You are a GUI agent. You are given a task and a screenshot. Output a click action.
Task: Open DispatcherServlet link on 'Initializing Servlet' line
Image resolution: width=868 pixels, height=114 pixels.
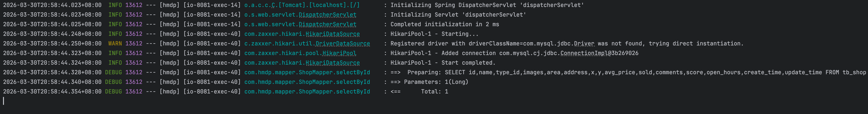click(x=327, y=15)
